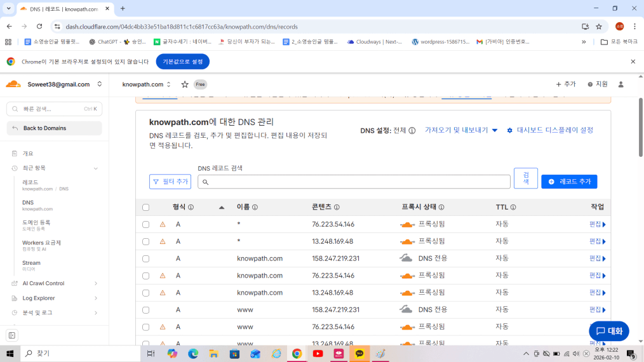Open DNS item in the sidebar

[x=28, y=203]
